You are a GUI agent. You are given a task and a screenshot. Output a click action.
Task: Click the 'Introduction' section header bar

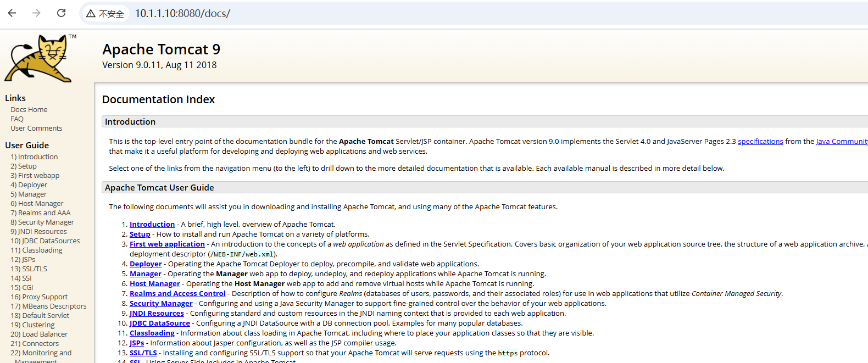tap(485, 122)
